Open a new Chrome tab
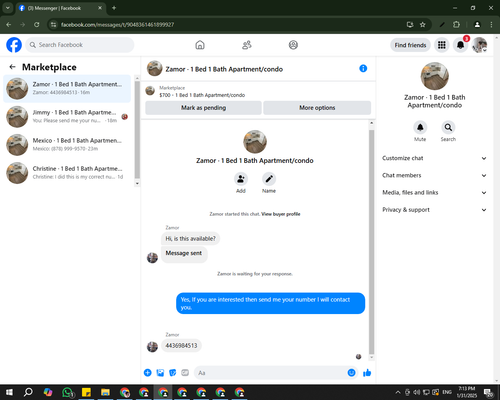 [114, 8]
